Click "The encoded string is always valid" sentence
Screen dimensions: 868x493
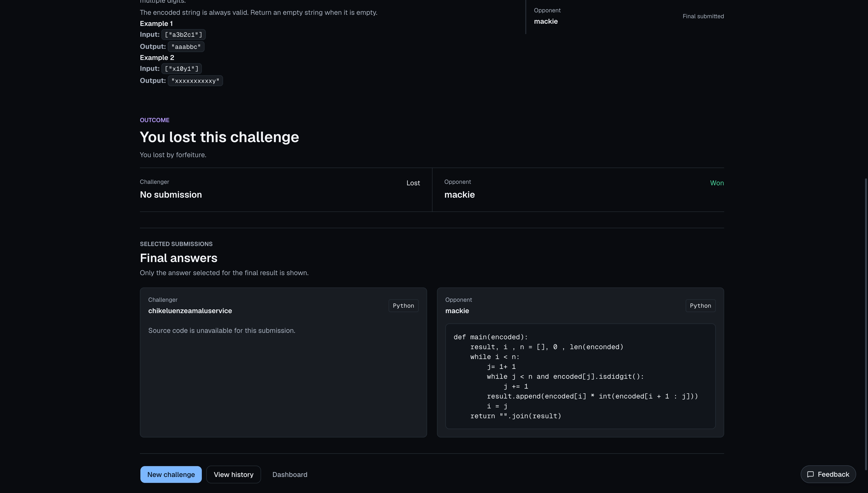(x=258, y=13)
